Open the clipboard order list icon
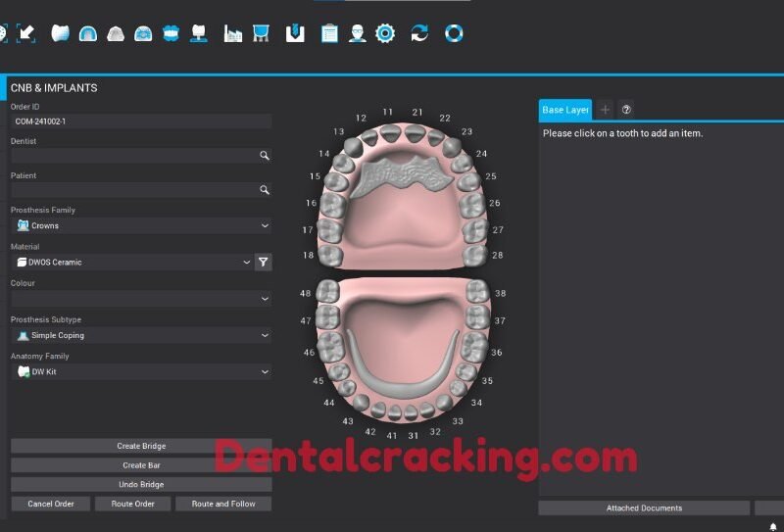 pyautogui.click(x=329, y=33)
